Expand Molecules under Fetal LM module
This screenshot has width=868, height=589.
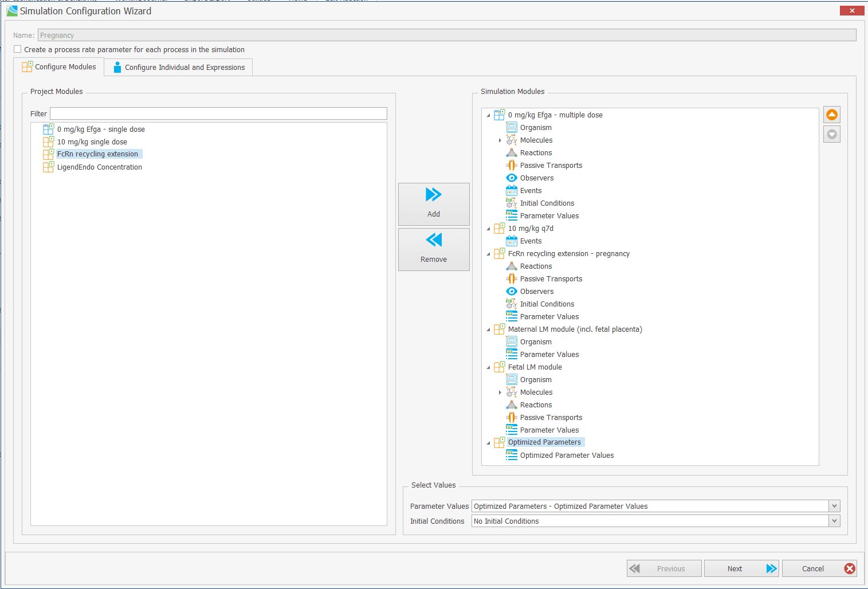[x=500, y=392]
